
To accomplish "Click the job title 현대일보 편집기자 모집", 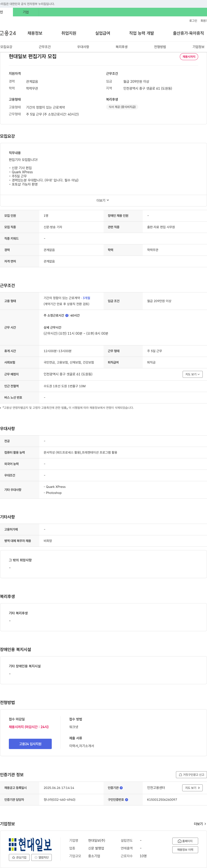I will 33,56.
